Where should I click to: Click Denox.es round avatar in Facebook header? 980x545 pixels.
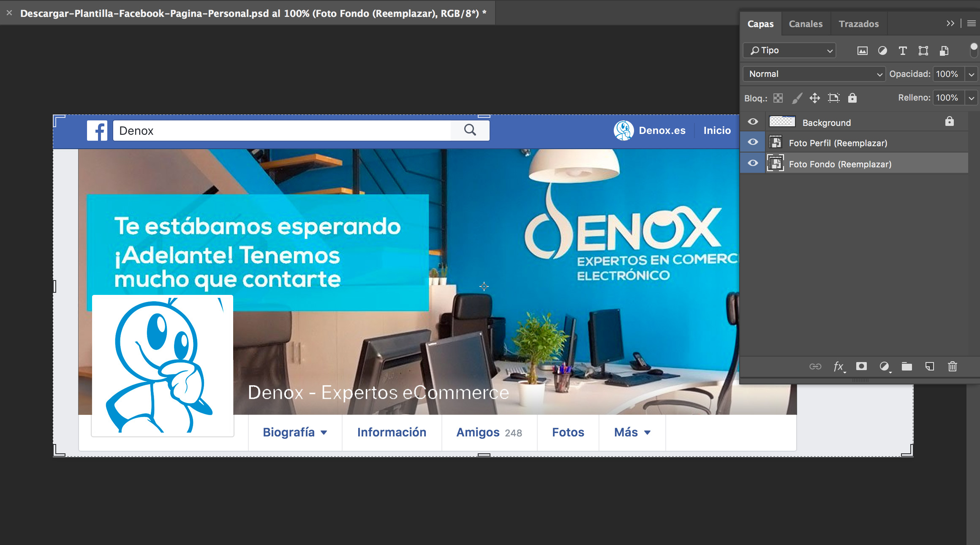coord(623,131)
